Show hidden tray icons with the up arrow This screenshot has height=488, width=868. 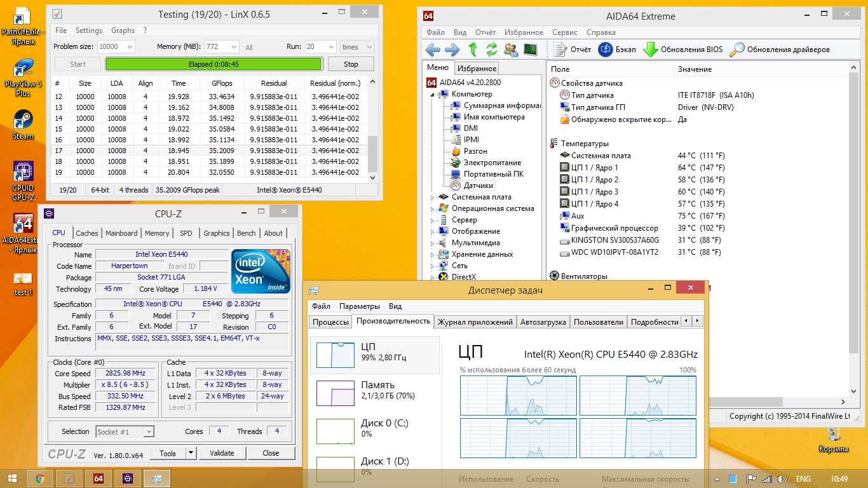[716, 478]
